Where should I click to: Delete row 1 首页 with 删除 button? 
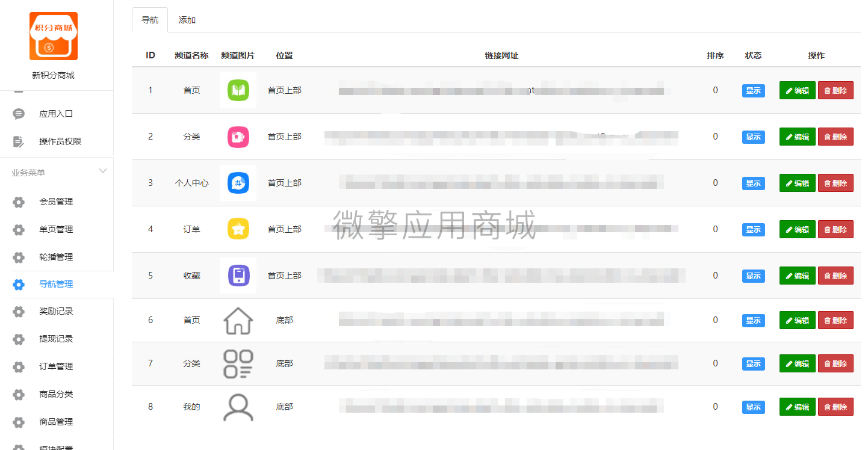tap(835, 90)
